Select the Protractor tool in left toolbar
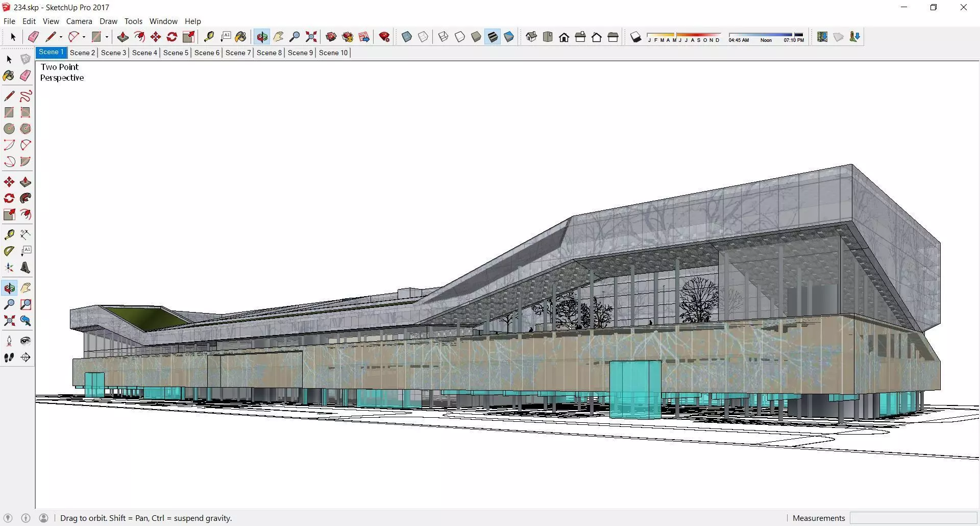This screenshot has width=980, height=526. coord(9,251)
